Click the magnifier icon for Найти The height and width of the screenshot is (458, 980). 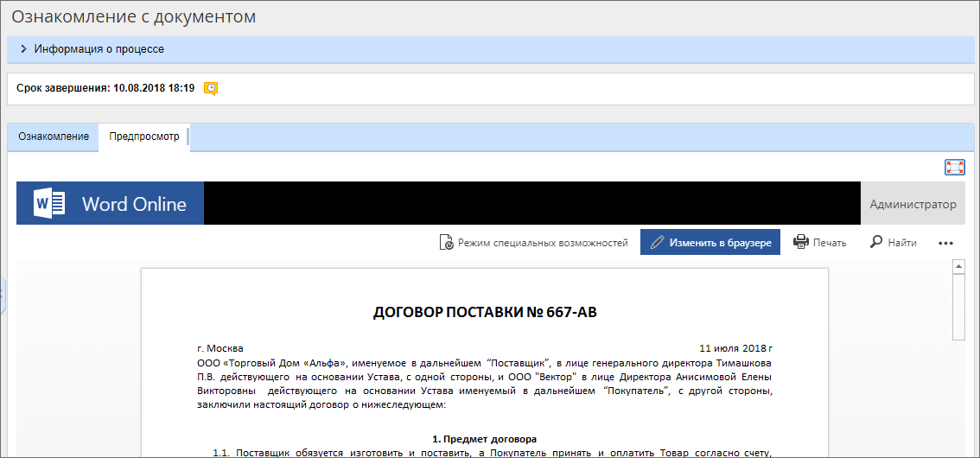tap(876, 243)
